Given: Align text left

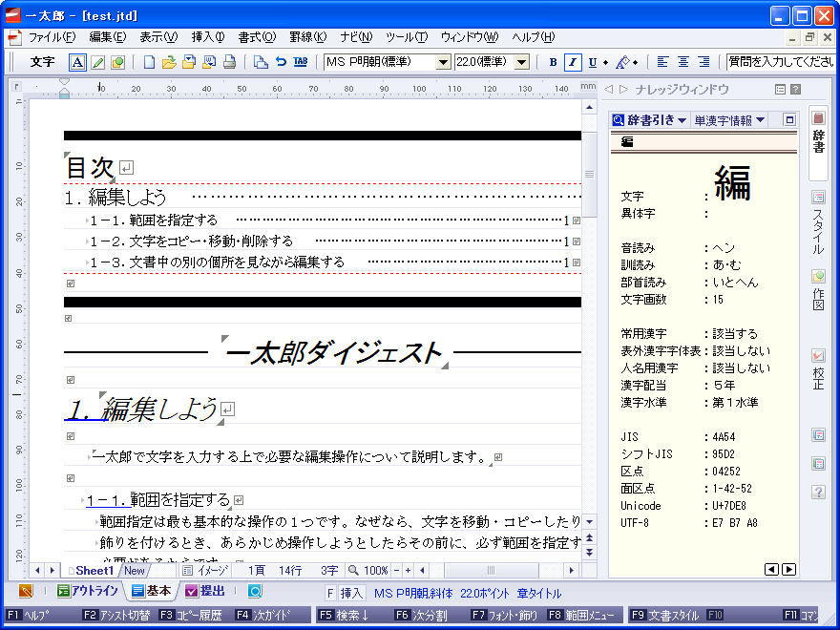Looking at the screenshot, I should tap(662, 62).
